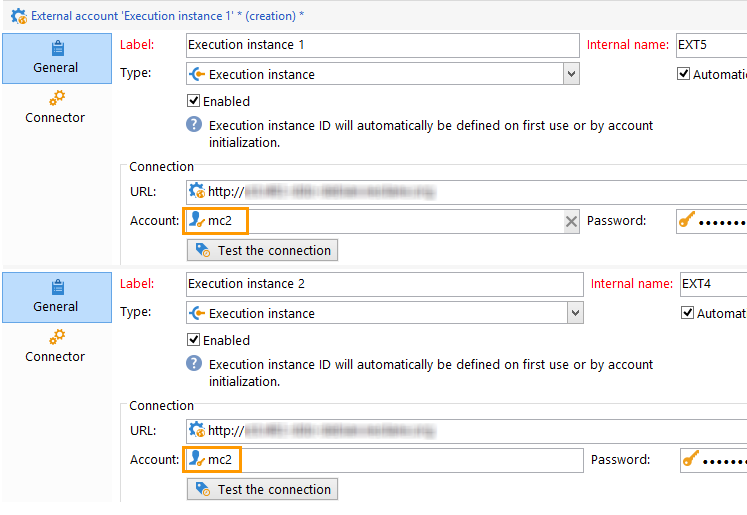Toggle the Automatic checkbox next to EXT5
Viewport: 747px width, 515px height.
click(684, 74)
